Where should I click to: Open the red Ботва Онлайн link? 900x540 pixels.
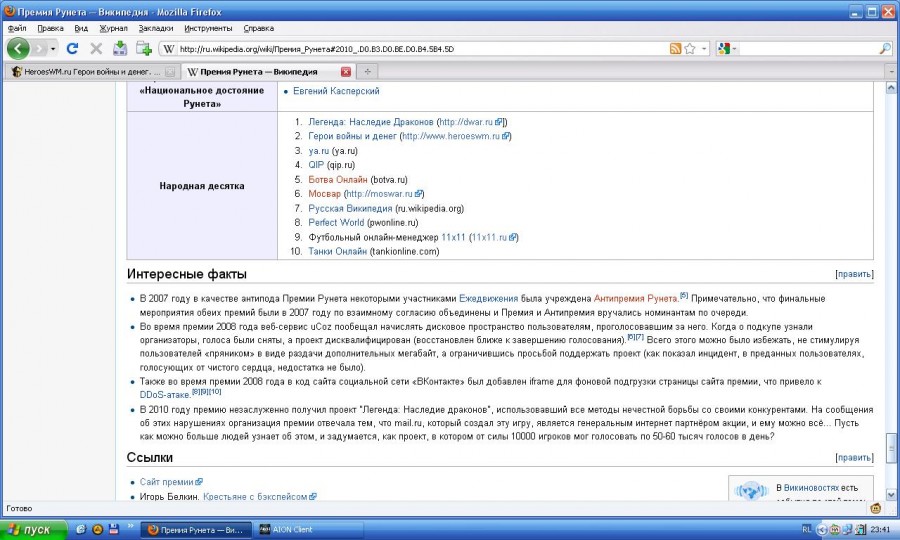338,180
